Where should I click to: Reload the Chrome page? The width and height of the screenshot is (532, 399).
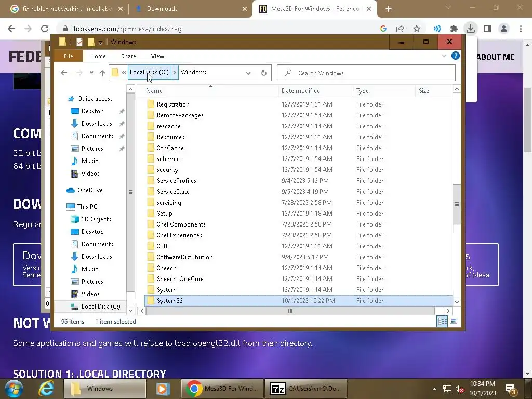pyautogui.click(x=45, y=29)
